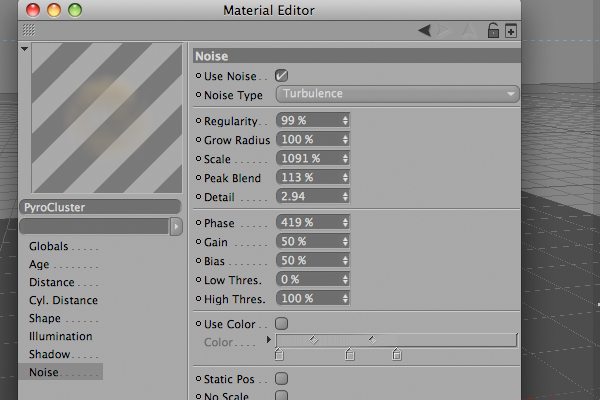The width and height of the screenshot is (600, 400).
Task: Enable the Static Pos checkbox
Action: 281,379
